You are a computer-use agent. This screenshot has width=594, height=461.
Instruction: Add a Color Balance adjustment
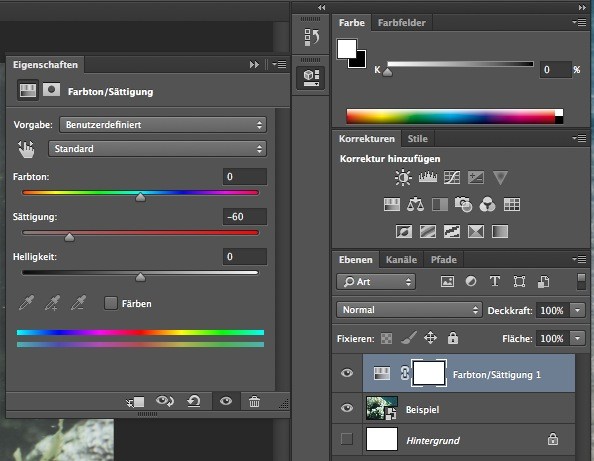[x=415, y=205]
